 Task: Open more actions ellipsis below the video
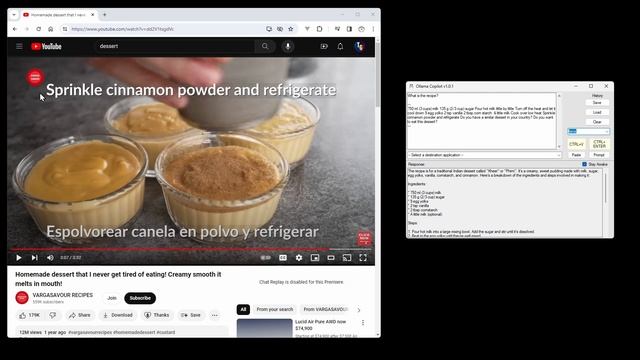point(215,315)
